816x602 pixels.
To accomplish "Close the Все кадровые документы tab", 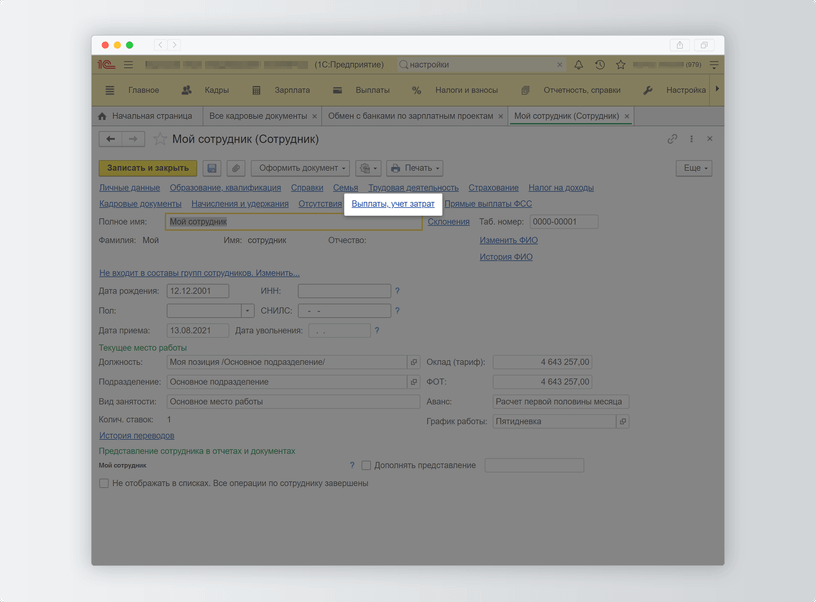I will pos(314,116).
